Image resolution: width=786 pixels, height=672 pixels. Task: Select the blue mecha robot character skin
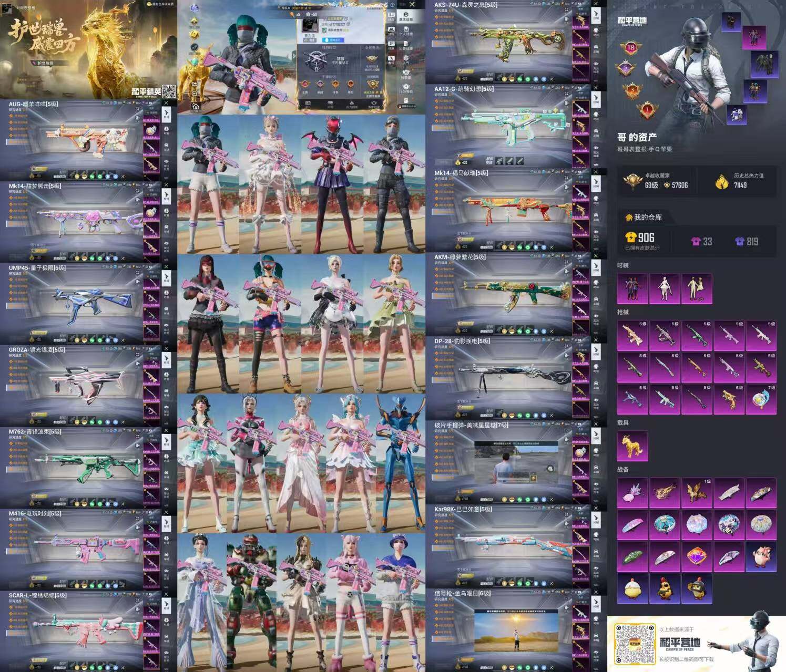click(400, 462)
